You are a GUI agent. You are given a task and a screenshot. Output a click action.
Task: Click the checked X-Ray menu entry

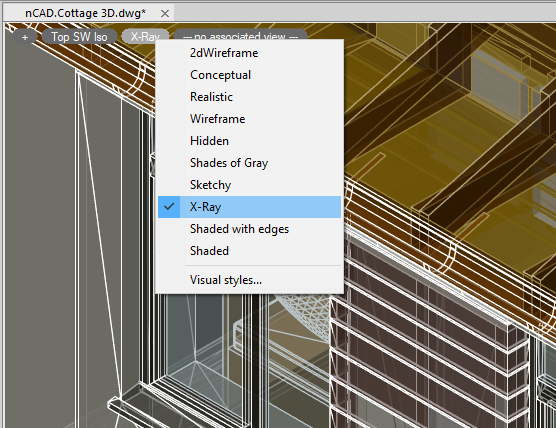pos(250,207)
